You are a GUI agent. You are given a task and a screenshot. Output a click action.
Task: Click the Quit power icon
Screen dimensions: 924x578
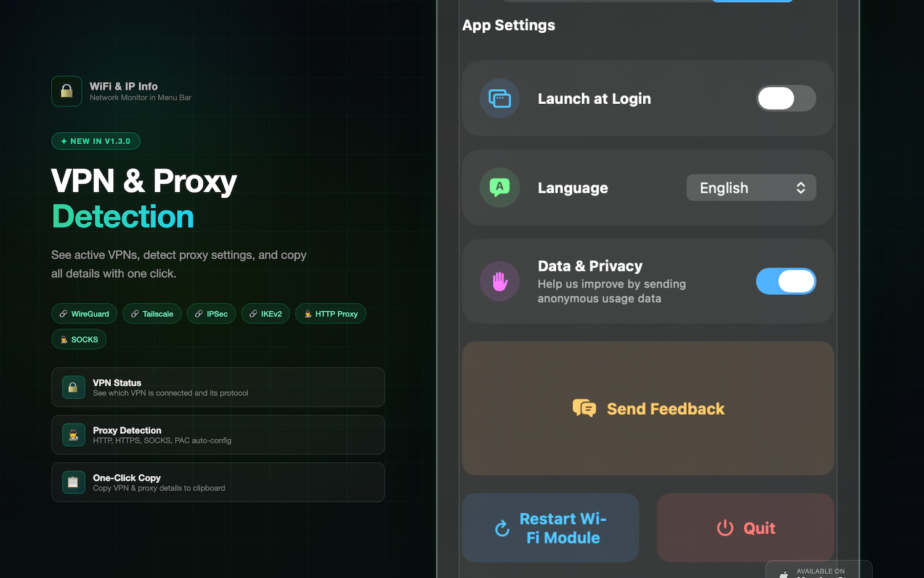tap(725, 528)
